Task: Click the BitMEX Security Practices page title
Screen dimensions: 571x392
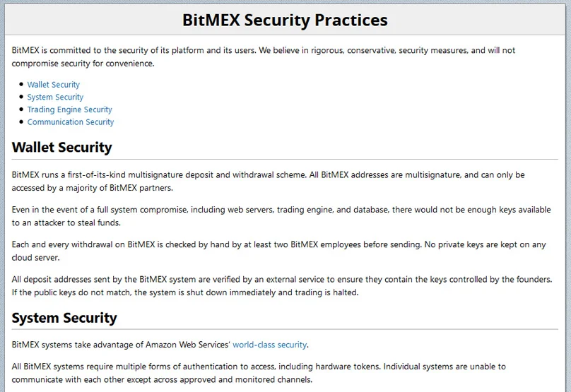Action: tap(285, 20)
